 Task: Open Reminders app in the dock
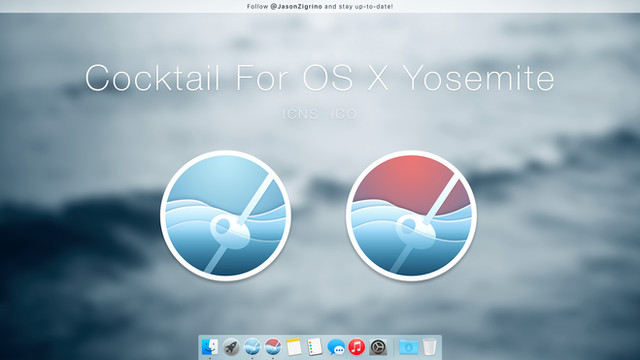315,347
